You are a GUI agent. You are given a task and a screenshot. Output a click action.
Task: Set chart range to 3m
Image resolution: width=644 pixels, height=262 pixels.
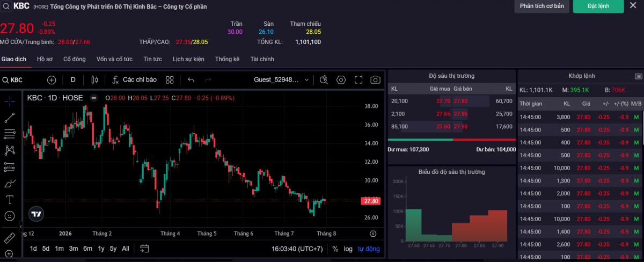pos(74,249)
